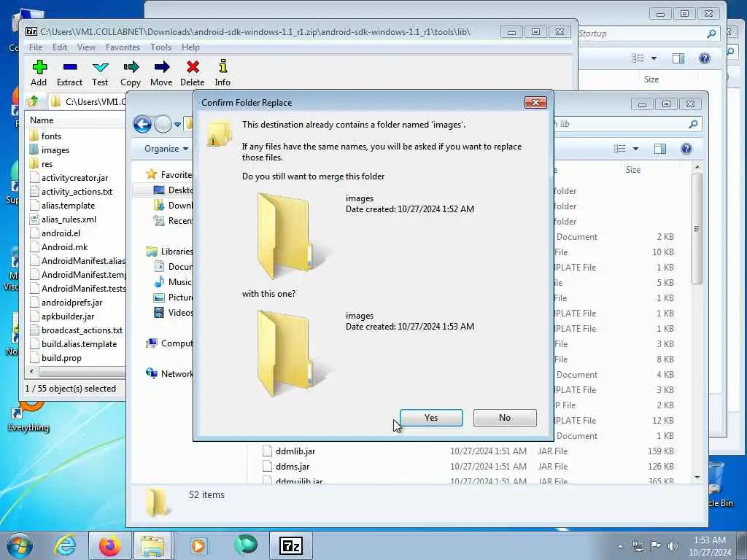Click the Move toolbar icon

point(161,72)
